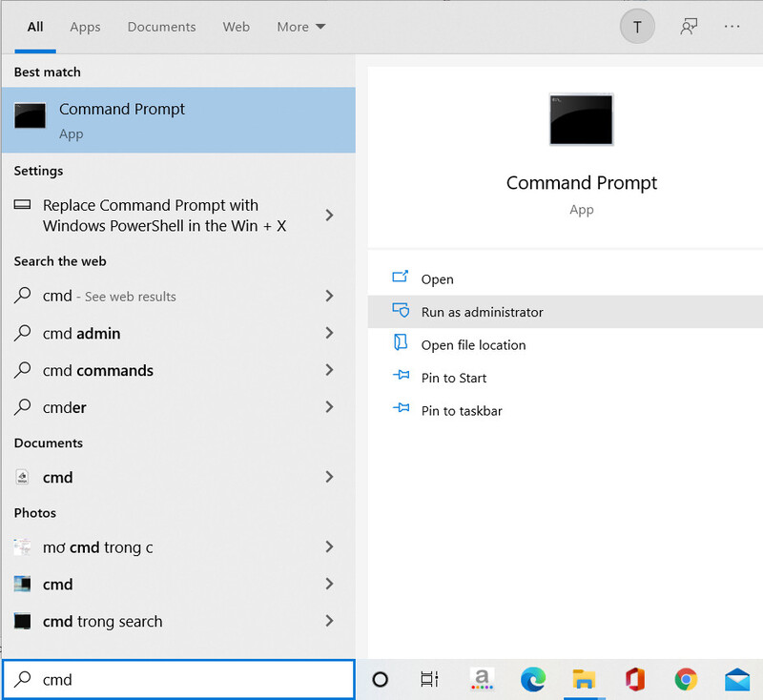Click the document icon for cmd file
Image resolution: width=763 pixels, height=700 pixels.
pos(22,477)
